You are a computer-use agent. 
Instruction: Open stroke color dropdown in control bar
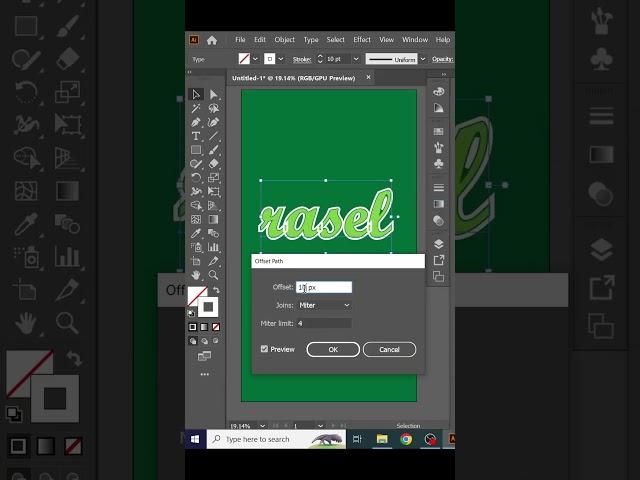pos(281,59)
